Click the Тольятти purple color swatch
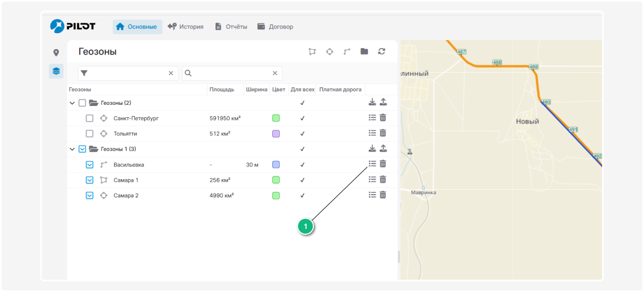Viewport: 644px width, 292px height. 276,134
